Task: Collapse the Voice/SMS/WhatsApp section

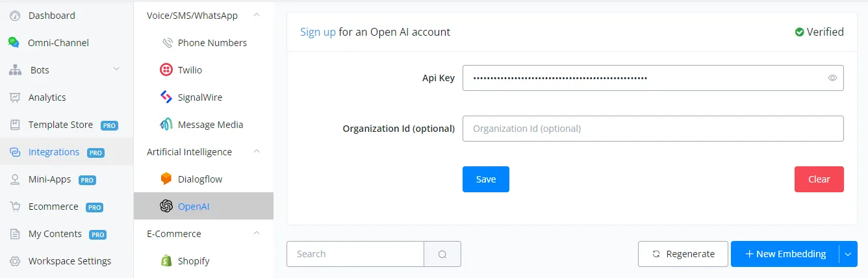Action: tap(257, 15)
